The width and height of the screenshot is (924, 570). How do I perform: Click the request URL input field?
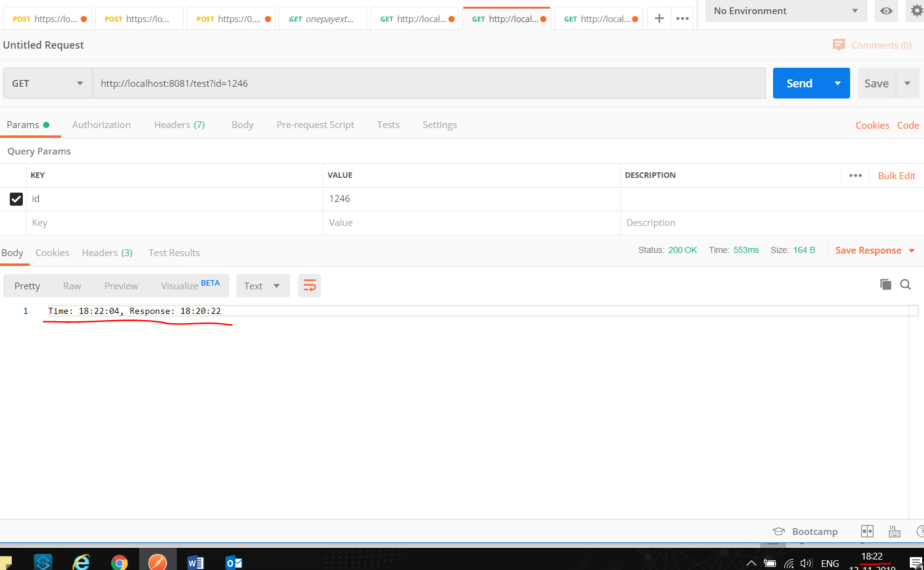coord(428,83)
